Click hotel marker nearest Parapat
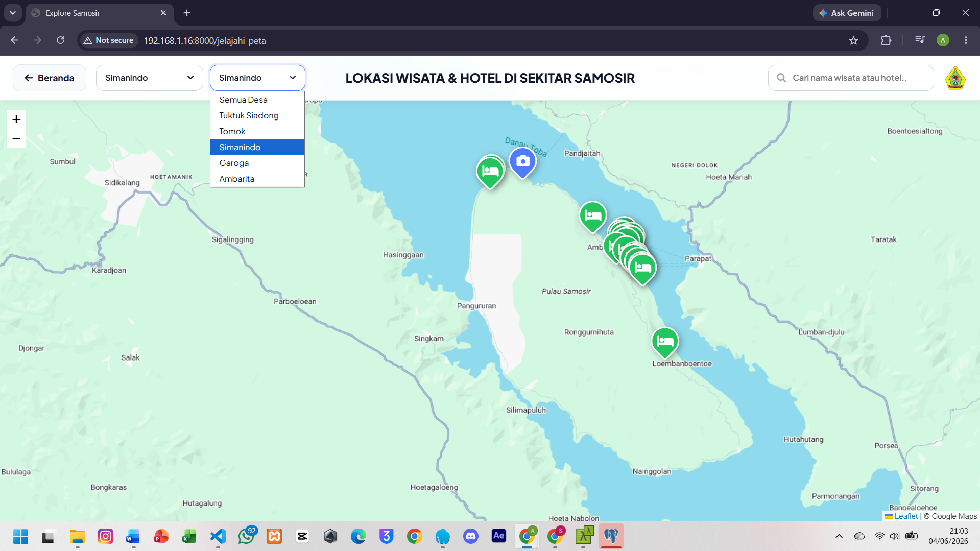 642,269
